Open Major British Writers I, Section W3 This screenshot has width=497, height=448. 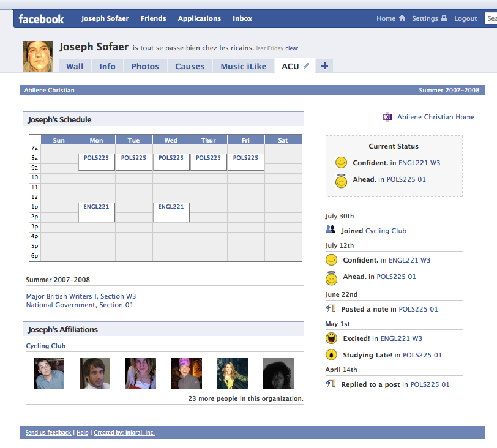click(81, 296)
